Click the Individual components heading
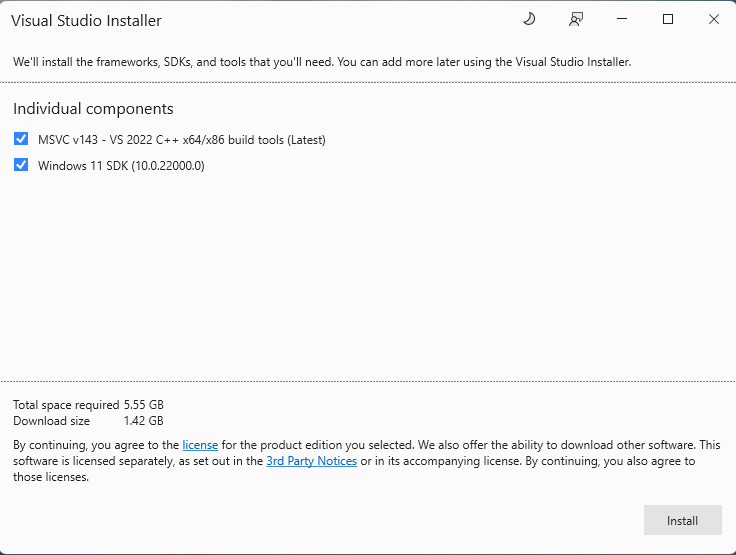 pyautogui.click(x=93, y=109)
